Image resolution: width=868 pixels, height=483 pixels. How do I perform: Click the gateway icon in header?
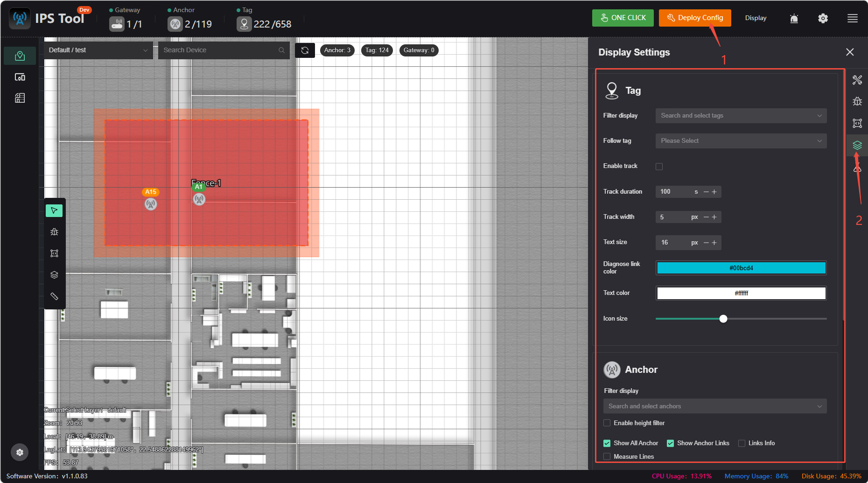pos(117,24)
